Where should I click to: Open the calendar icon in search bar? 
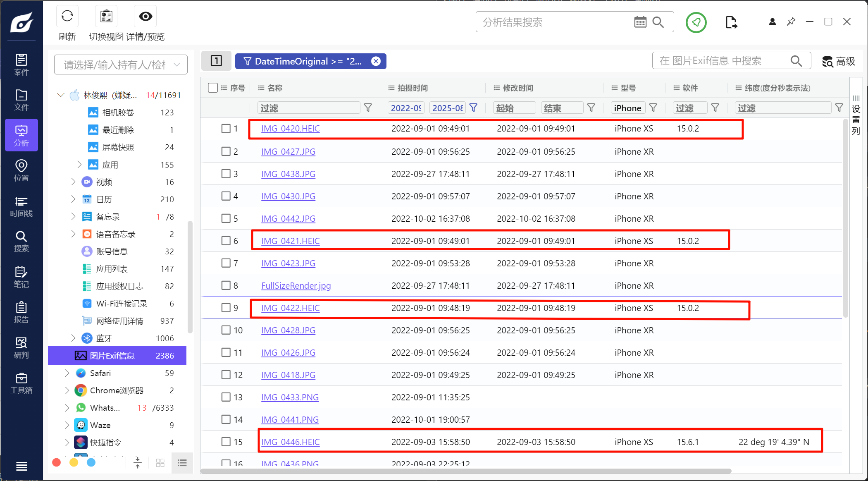[x=640, y=22]
